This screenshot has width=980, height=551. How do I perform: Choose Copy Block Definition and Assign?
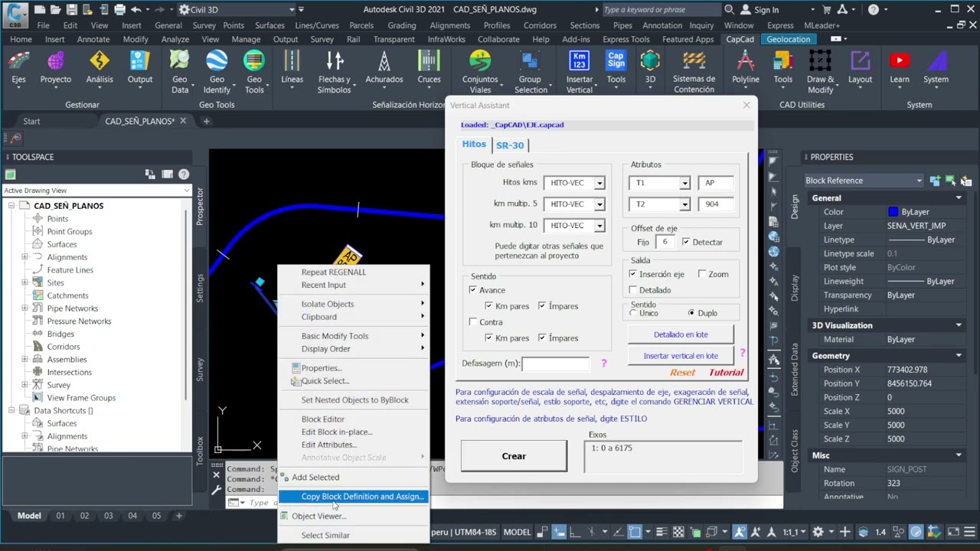[x=352, y=497]
